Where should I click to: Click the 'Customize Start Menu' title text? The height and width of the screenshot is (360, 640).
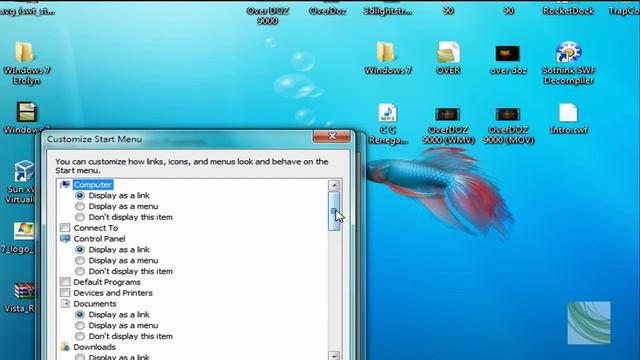click(x=94, y=139)
